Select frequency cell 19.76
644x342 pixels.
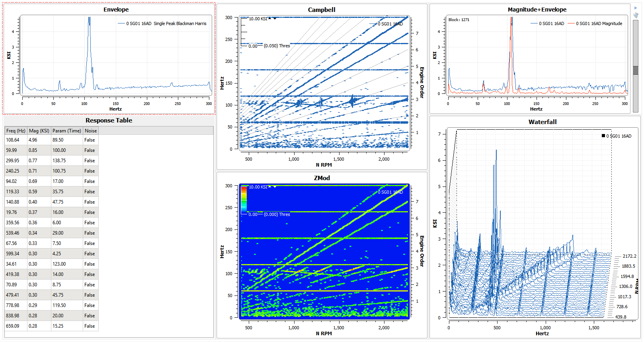tap(16, 212)
